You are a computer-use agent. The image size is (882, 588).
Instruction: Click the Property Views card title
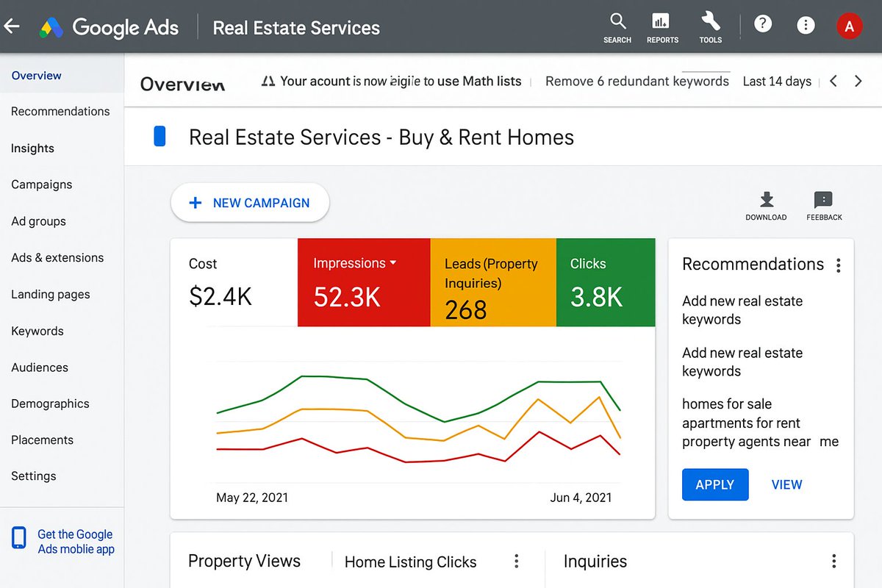pyautogui.click(x=244, y=562)
